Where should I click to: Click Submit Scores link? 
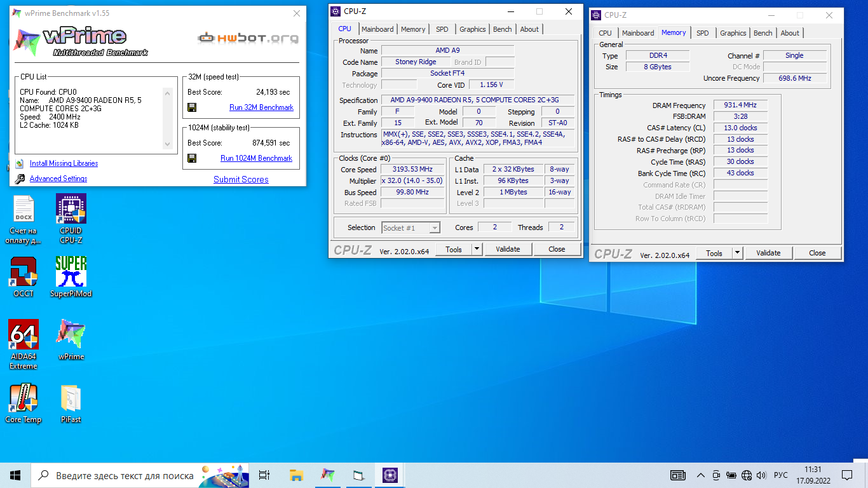click(241, 179)
